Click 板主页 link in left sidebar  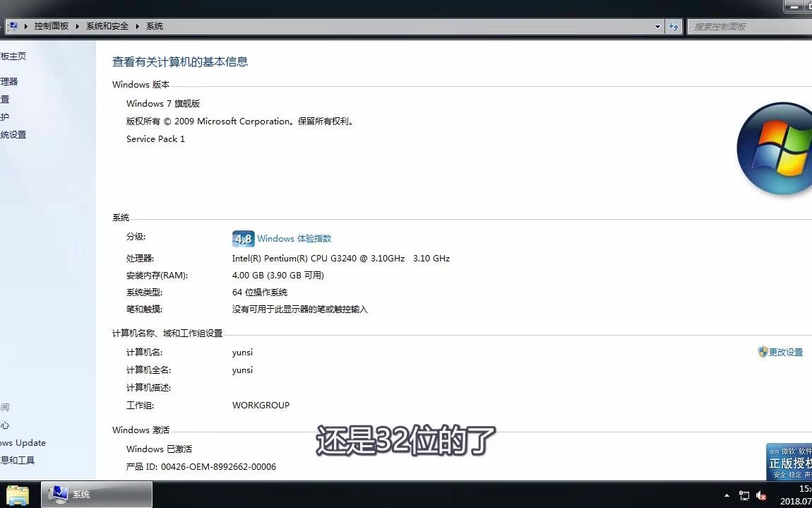[13, 57]
